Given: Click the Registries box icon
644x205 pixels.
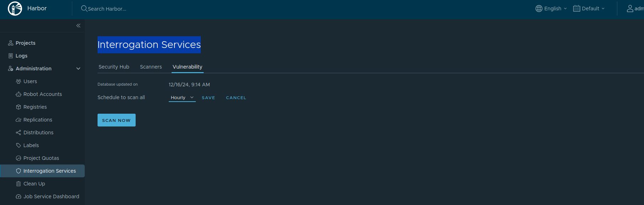Looking at the screenshot, I should coord(19,107).
